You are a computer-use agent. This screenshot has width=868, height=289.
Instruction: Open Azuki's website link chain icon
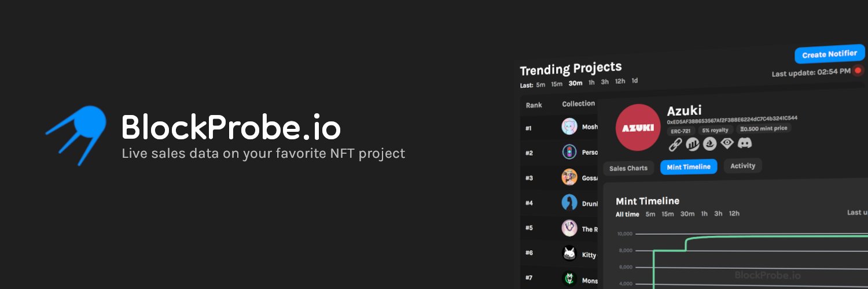pos(675,145)
